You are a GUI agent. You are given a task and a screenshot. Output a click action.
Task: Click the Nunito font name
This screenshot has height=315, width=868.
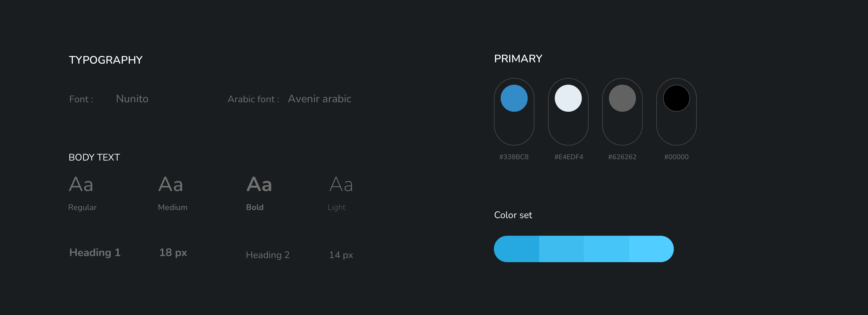pyautogui.click(x=132, y=99)
